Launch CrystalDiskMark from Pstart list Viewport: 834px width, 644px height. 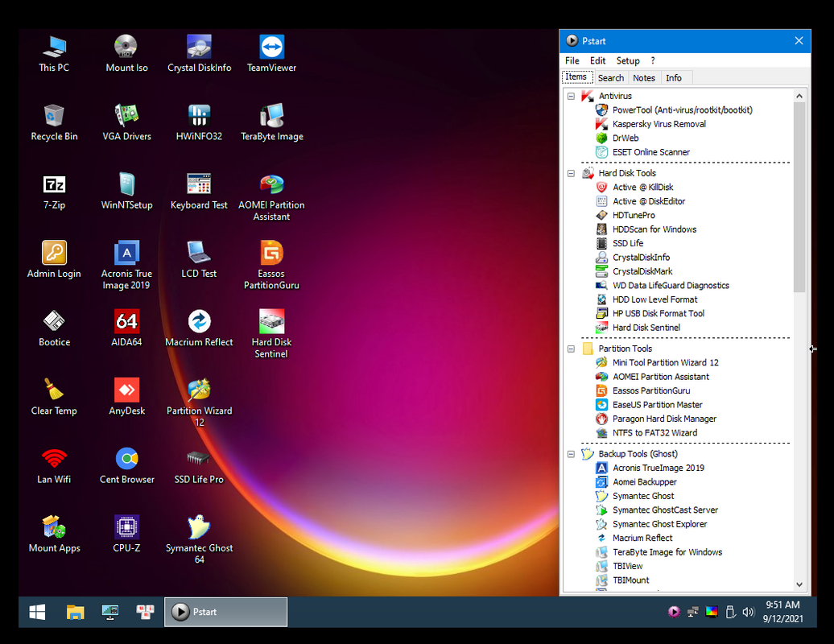pyautogui.click(x=634, y=272)
